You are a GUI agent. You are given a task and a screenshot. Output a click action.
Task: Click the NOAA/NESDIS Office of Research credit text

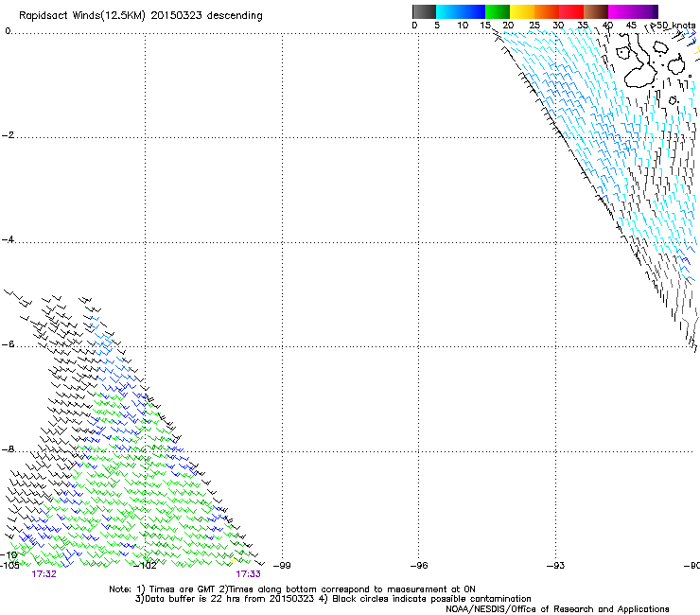557,609
